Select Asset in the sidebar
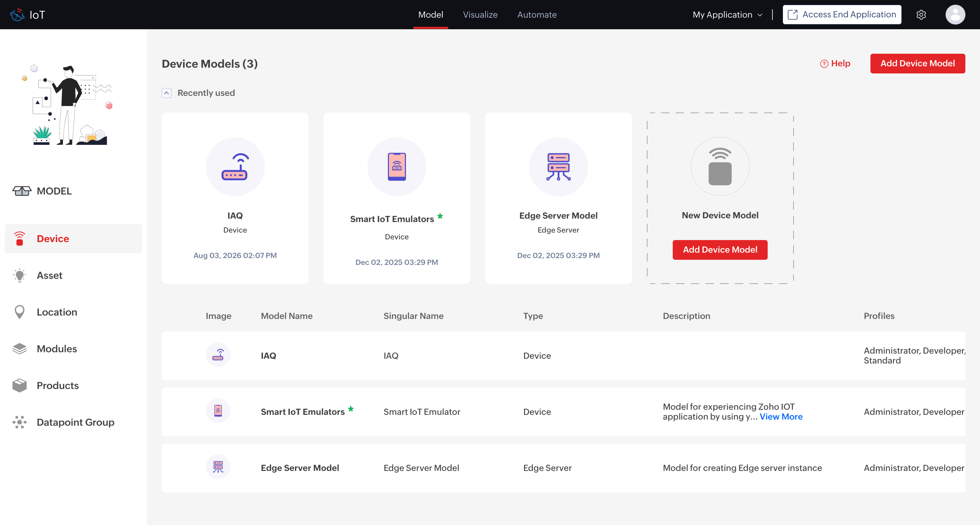Image resolution: width=980 pixels, height=525 pixels. point(73,275)
